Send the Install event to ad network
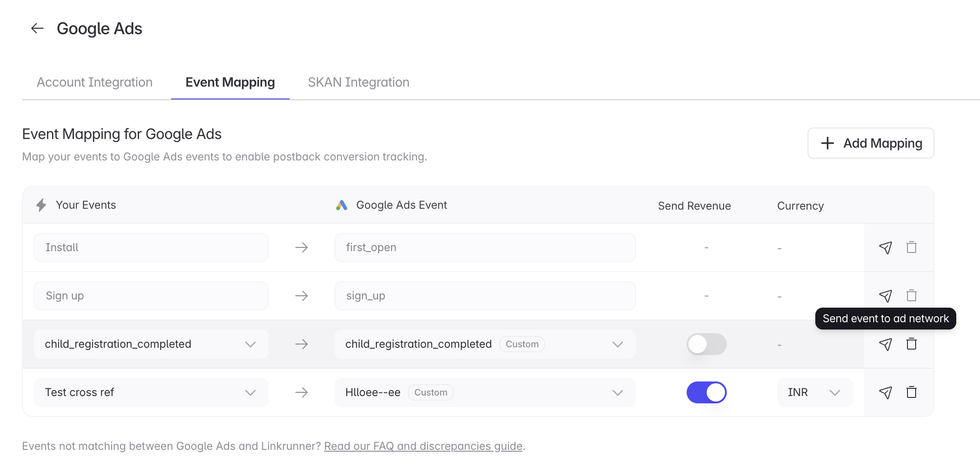The image size is (980, 474). 885,247
